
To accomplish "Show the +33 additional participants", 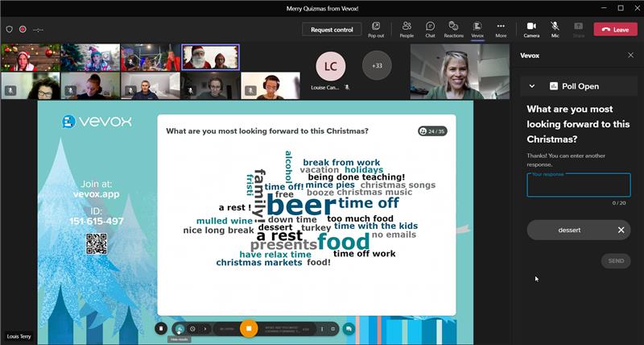I will coord(377,65).
